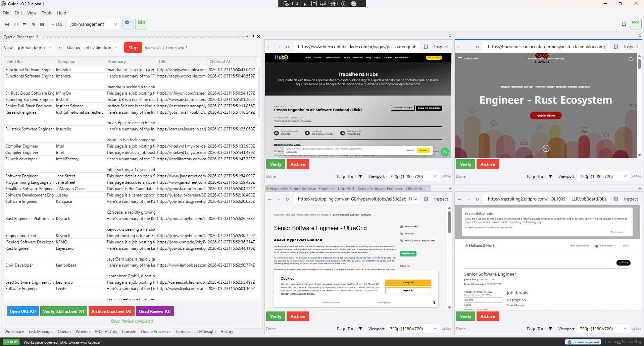Image resolution: width=644 pixels, height=346 pixels.
Task: Open the Tools menu
Action: [x=47, y=13]
